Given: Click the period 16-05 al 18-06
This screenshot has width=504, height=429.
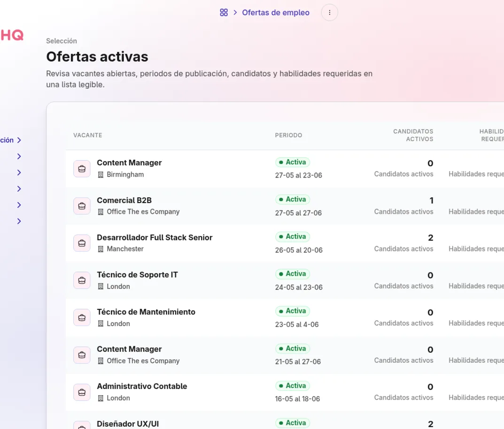Looking at the screenshot, I should click(x=297, y=399).
